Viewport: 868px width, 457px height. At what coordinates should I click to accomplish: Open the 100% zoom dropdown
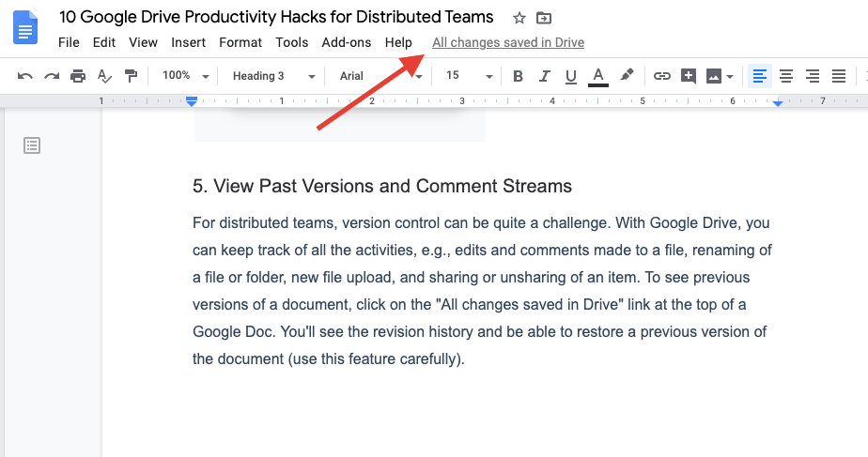(x=184, y=76)
